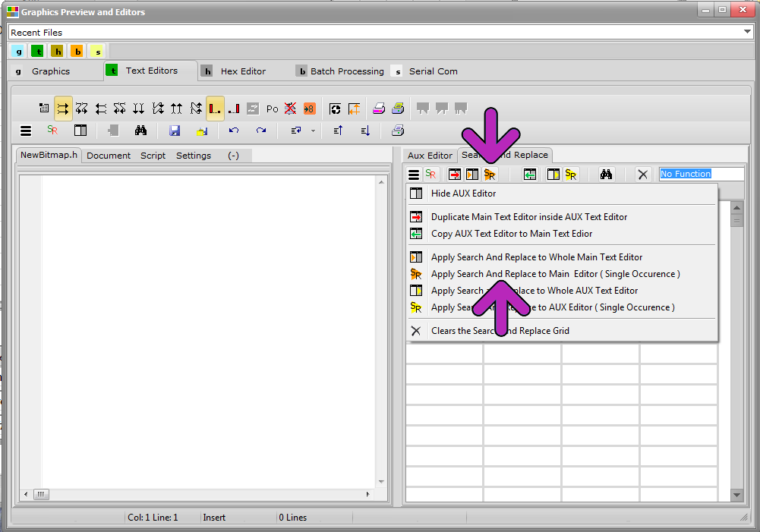Screen dimensions: 760x532
Task: Click the horizontal scrollbar of main editor
Action: (x=197, y=494)
